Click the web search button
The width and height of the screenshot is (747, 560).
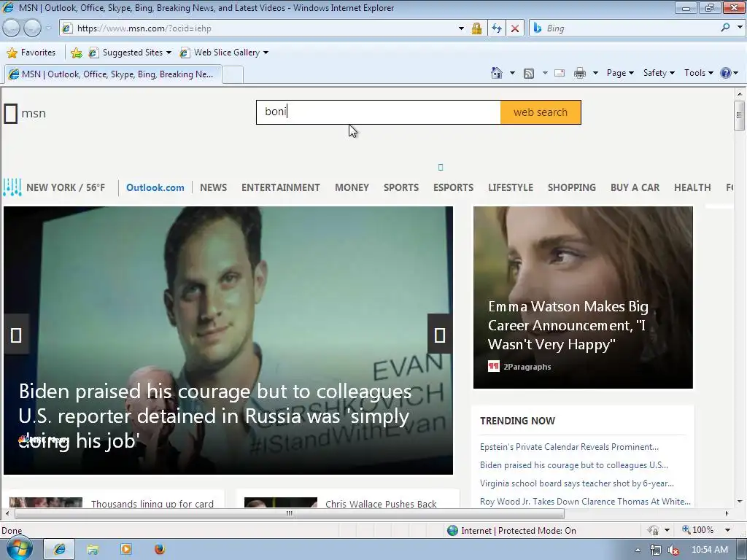(541, 112)
